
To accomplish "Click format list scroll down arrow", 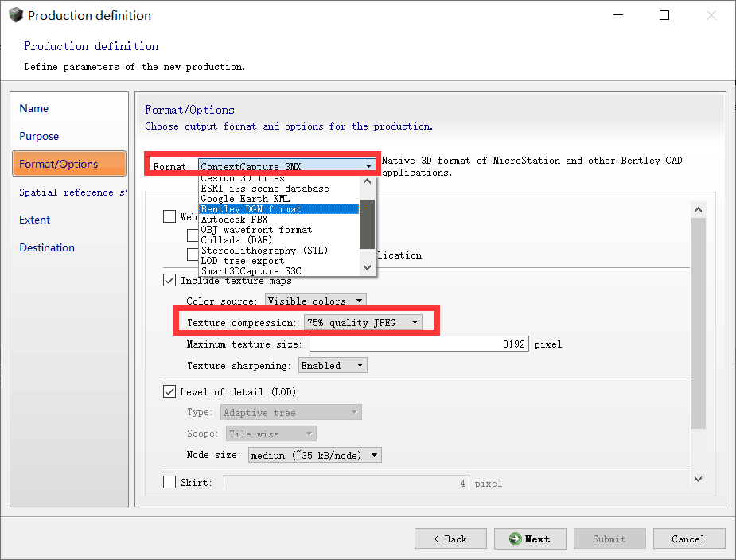I will pyautogui.click(x=367, y=267).
